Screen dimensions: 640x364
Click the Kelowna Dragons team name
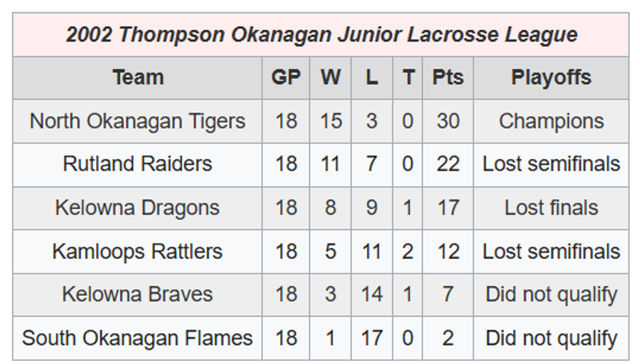click(137, 208)
